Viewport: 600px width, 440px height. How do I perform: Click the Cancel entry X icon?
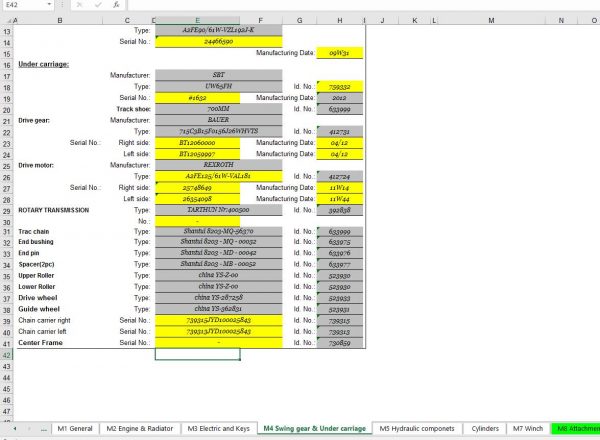pos(79,5)
